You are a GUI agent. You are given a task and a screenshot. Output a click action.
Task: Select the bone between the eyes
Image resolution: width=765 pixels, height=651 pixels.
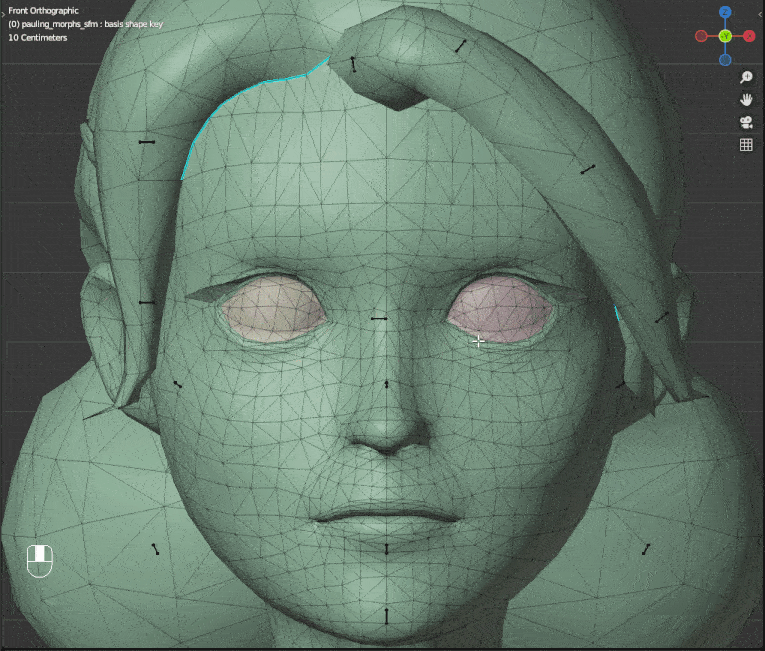379,319
